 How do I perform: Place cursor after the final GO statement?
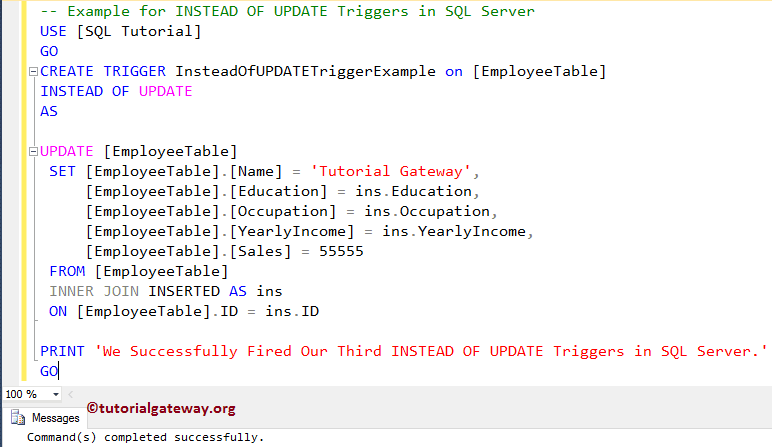click(59, 371)
